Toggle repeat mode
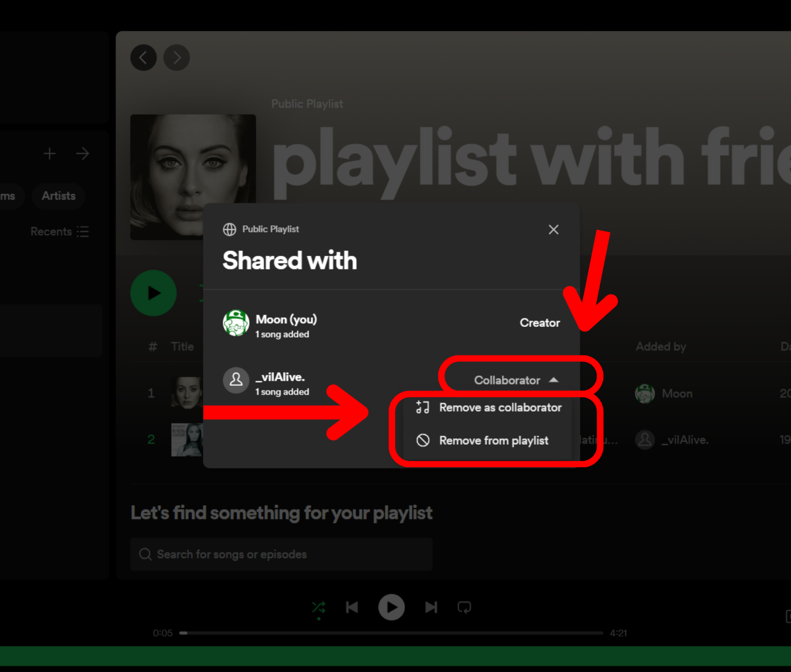791x672 pixels. (464, 607)
